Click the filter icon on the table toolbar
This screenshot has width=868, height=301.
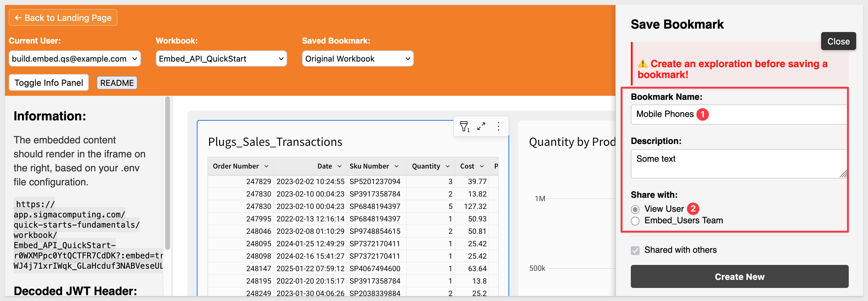click(x=464, y=127)
